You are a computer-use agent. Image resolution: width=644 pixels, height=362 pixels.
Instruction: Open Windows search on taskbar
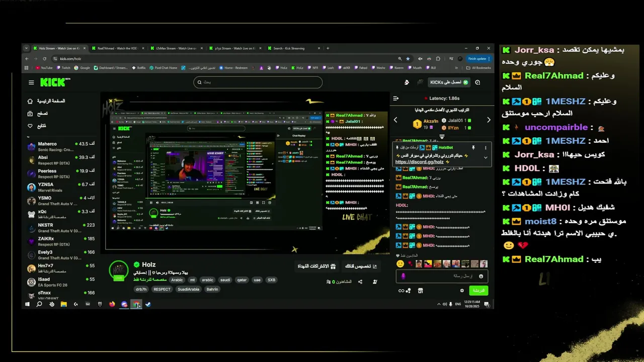[39, 304]
